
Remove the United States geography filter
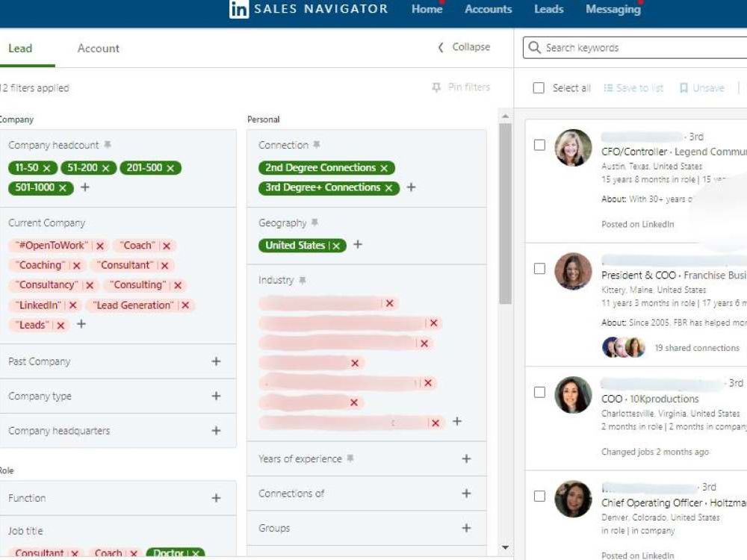click(336, 246)
